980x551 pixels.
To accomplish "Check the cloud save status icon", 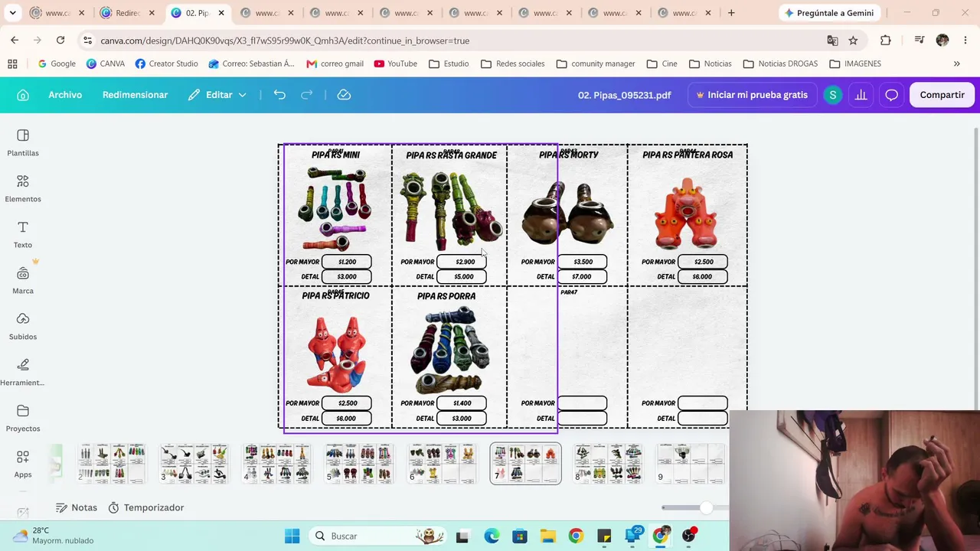I will (345, 95).
